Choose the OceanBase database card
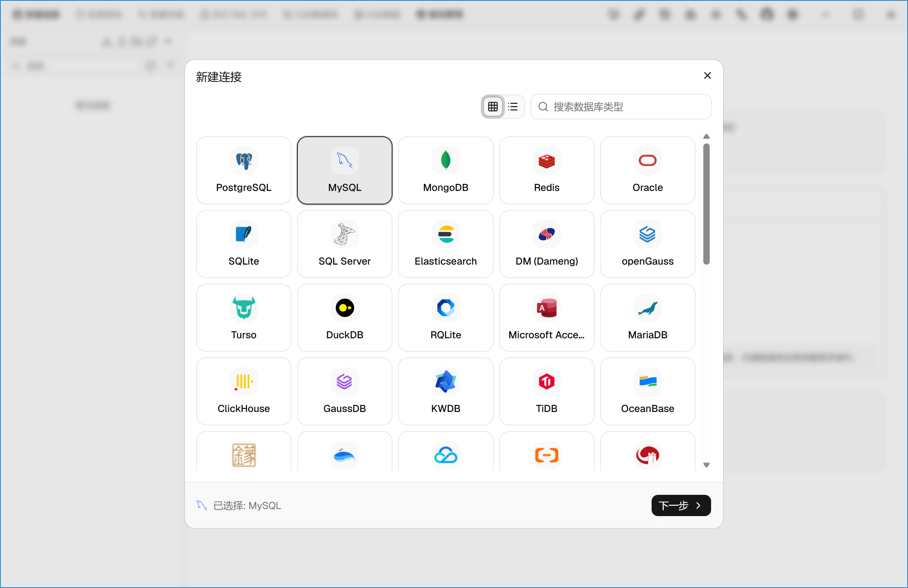 (x=647, y=391)
